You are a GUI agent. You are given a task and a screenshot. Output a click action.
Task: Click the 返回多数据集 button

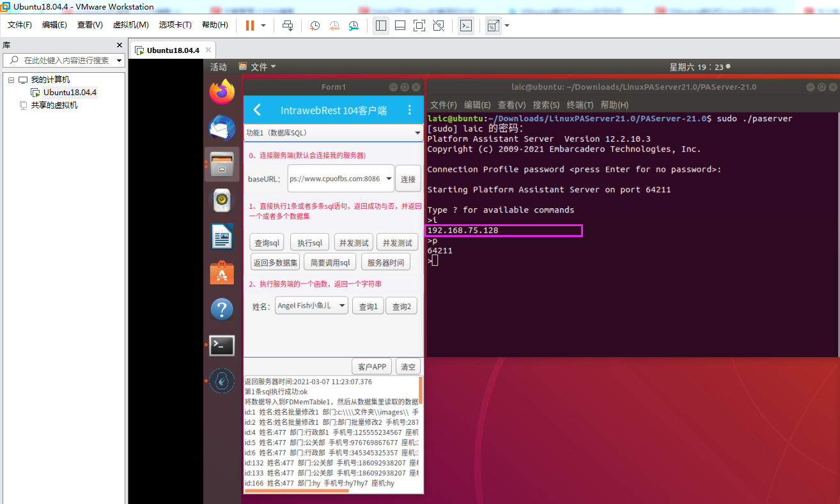click(275, 263)
